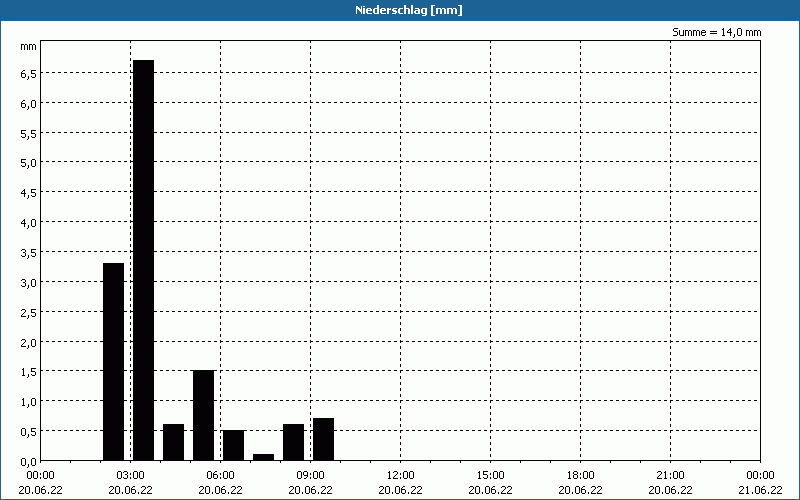Click the mm unit label on the y-axis
Image resolution: width=800 pixels, height=500 pixels.
point(29,46)
